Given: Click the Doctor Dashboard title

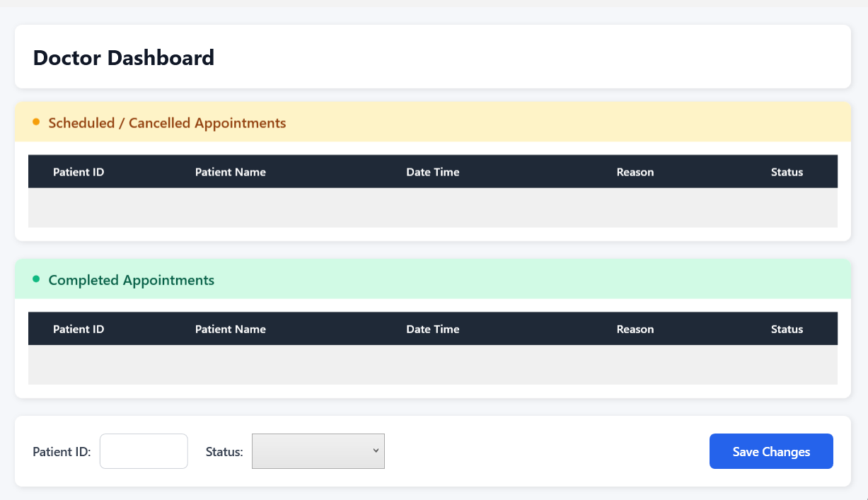Looking at the screenshot, I should click(124, 57).
